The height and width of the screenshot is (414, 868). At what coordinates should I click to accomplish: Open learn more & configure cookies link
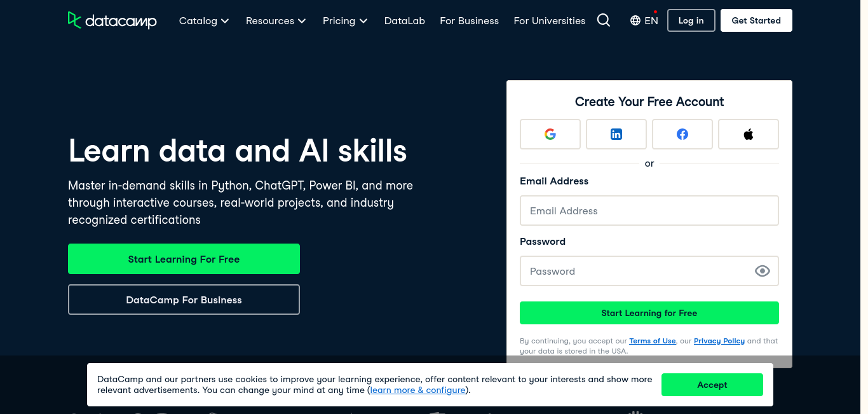[417, 390]
